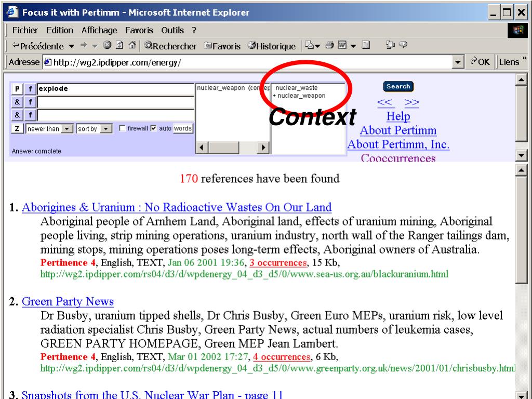532x399 pixels.
Task: Click the Internet Explorer title bar icon
Action: pyautogui.click(x=12, y=12)
